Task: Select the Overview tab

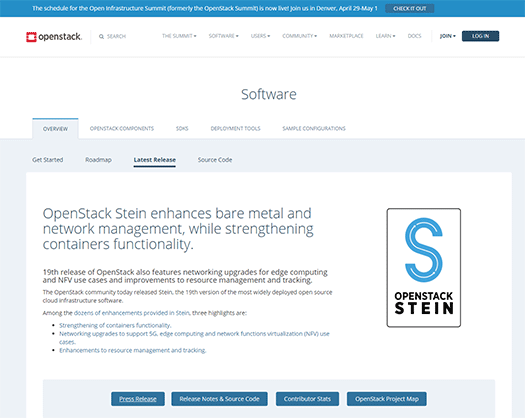Action: [x=55, y=129]
